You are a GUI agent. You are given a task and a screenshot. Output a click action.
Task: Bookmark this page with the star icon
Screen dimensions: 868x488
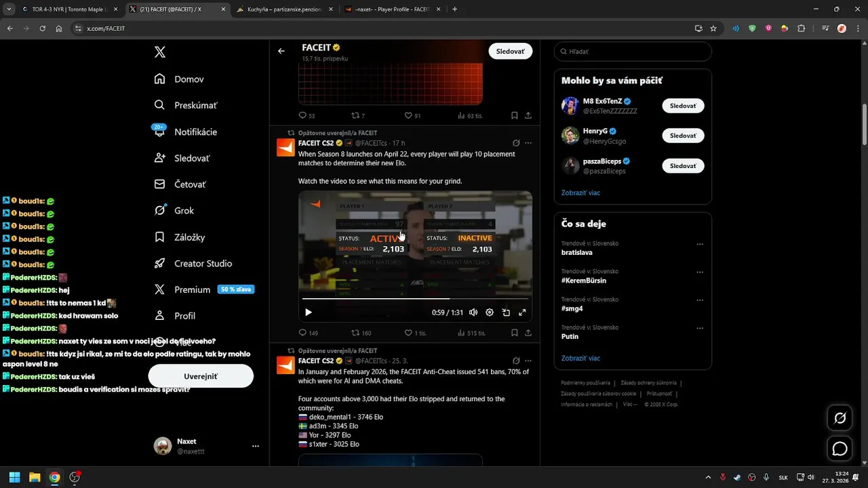tap(713, 28)
